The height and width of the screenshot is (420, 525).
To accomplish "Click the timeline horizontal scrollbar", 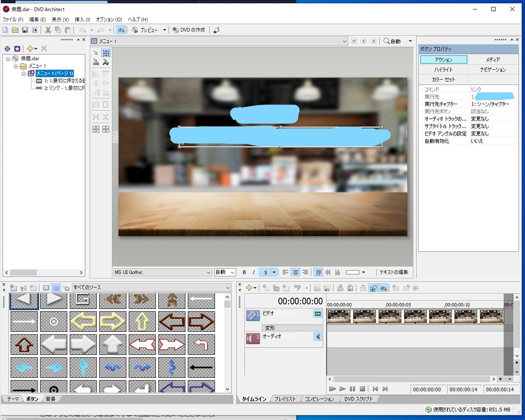I will 413,379.
